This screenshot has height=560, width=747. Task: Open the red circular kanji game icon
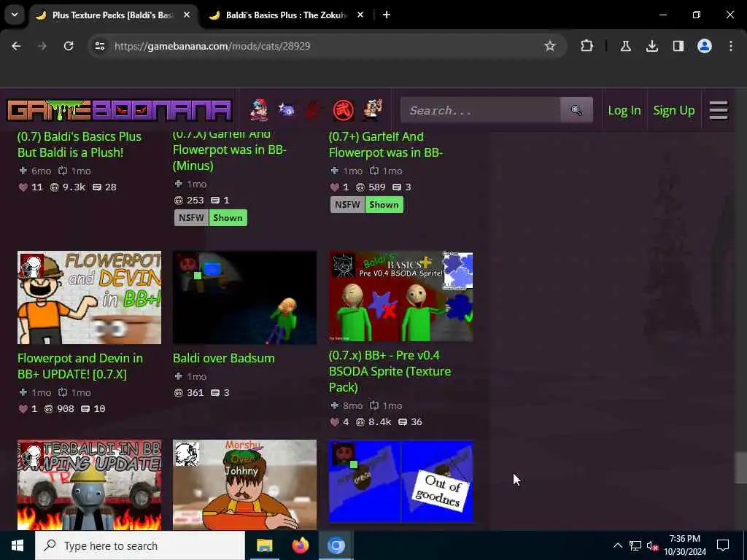coord(343,111)
